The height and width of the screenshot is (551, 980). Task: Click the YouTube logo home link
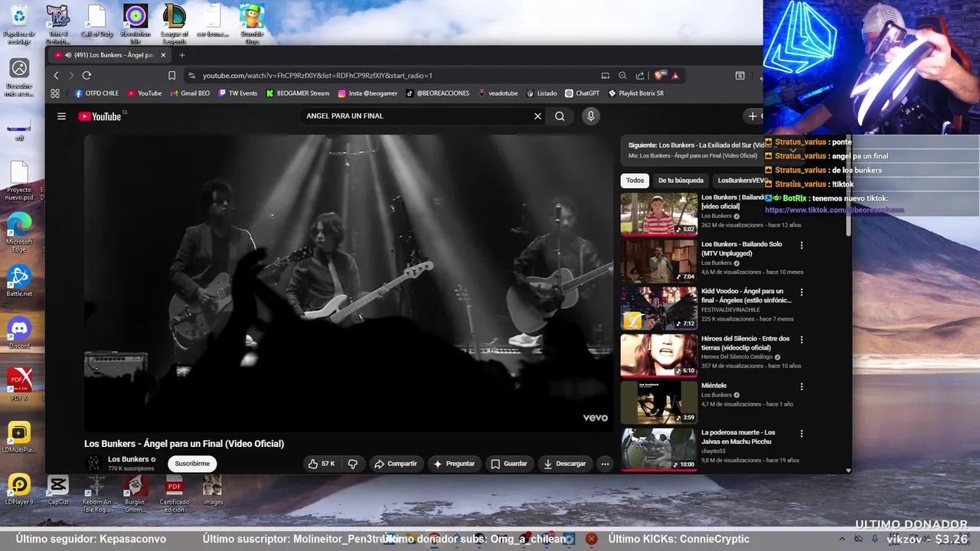(x=100, y=116)
